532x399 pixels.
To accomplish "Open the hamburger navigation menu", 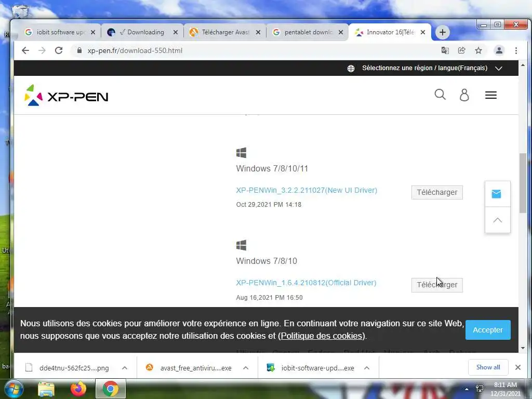I will [491, 95].
